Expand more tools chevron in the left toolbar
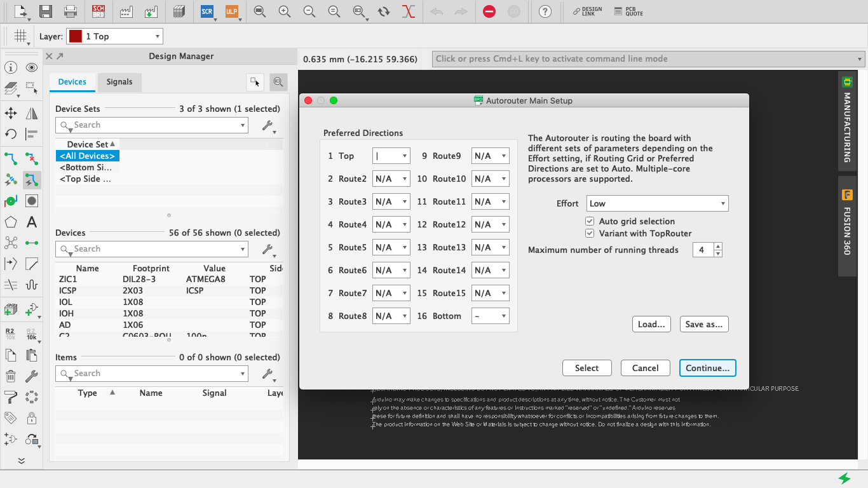The height and width of the screenshot is (488, 868). coord(21,461)
